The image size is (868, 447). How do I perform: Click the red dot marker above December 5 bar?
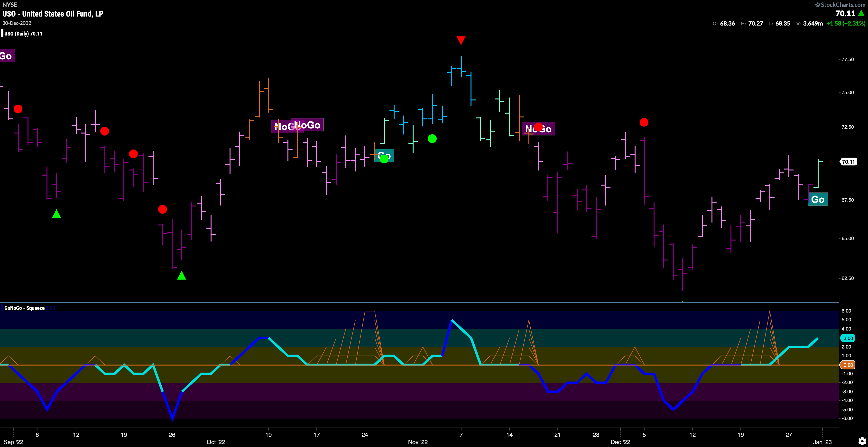644,122
